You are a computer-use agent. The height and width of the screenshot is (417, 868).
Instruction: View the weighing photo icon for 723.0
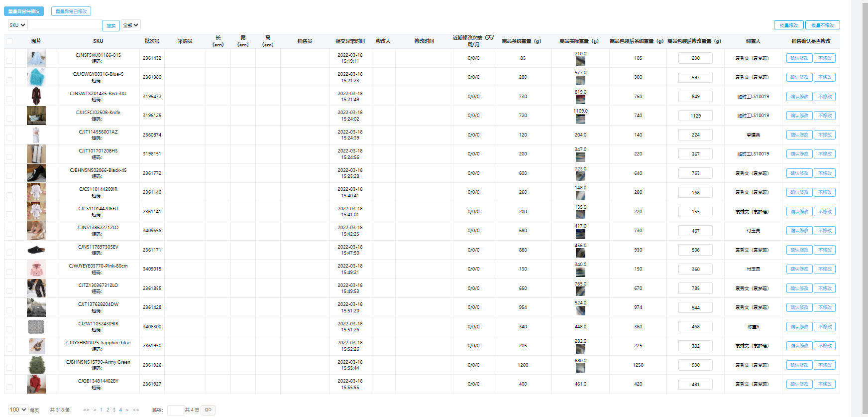tap(580, 176)
